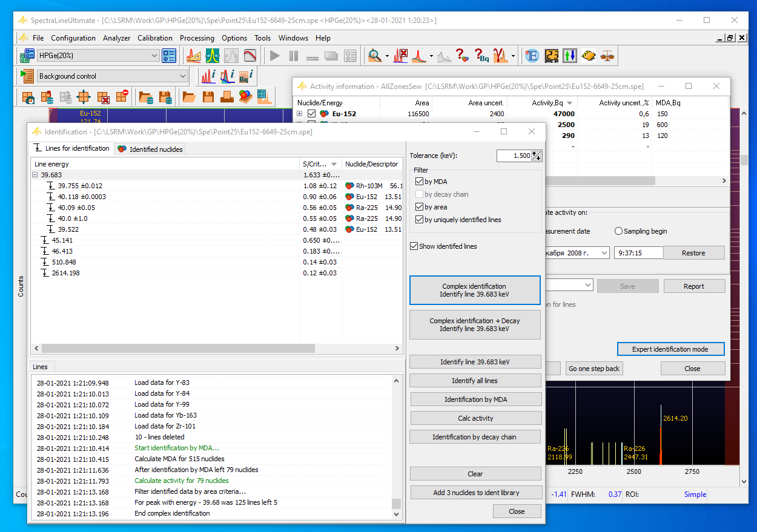Open the Calibration menu
This screenshot has height=532, width=757.
click(155, 38)
